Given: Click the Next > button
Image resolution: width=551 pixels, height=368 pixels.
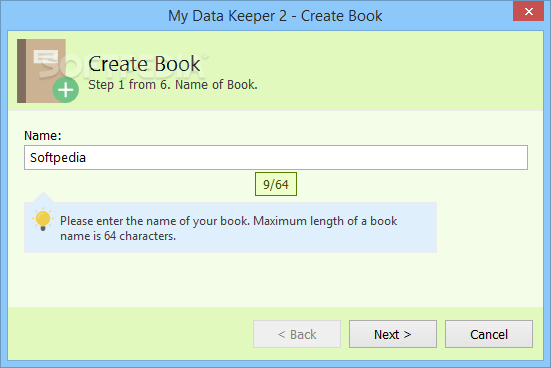Looking at the screenshot, I should (393, 334).
